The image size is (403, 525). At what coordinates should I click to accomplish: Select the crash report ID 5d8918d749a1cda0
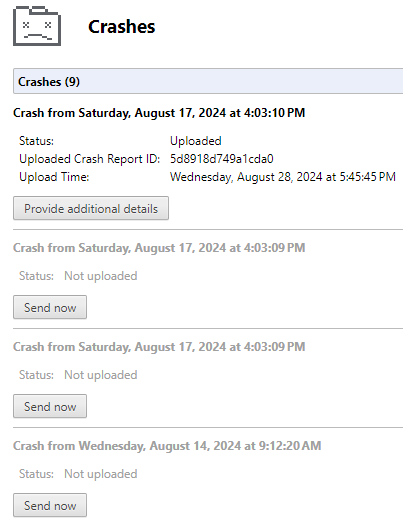(222, 159)
